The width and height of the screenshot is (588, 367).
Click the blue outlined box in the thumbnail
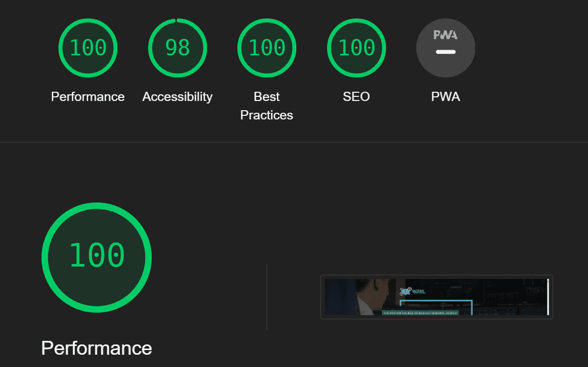tap(436, 307)
